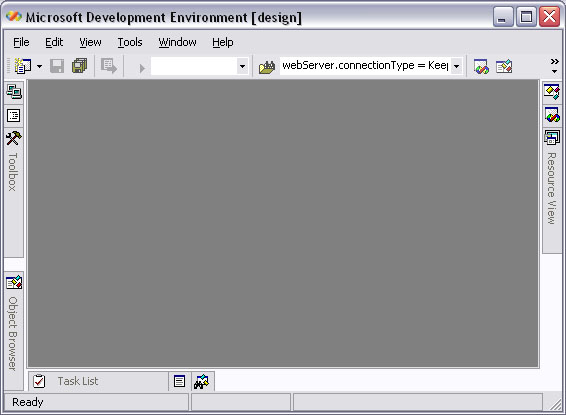Open the Tools menu

pyautogui.click(x=130, y=42)
